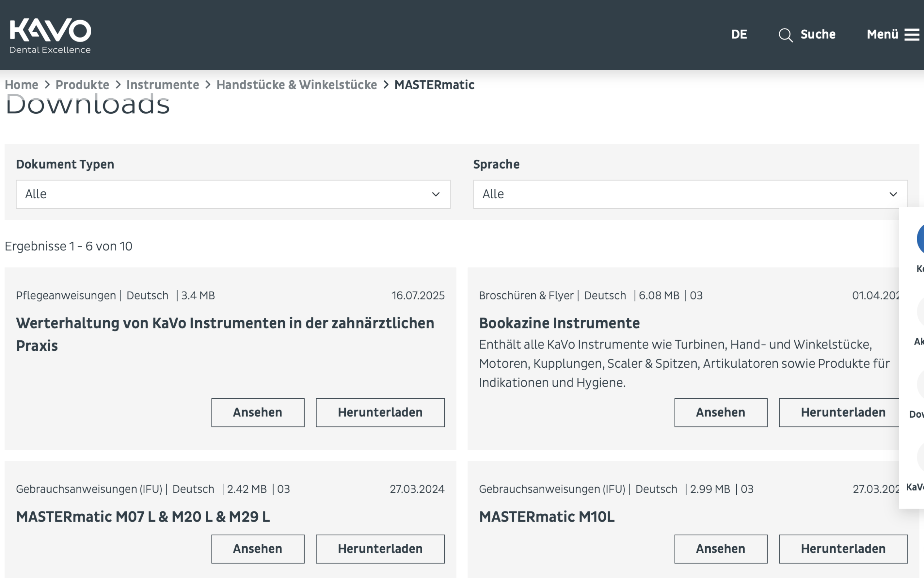The image size is (924, 578).
Task: Download the MASTERmatic M07 L manual
Action: tap(380, 549)
